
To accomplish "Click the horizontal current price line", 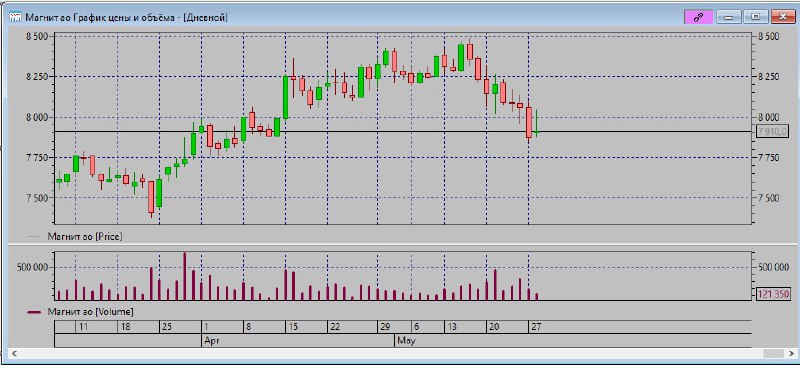I will pyautogui.click(x=403, y=132).
